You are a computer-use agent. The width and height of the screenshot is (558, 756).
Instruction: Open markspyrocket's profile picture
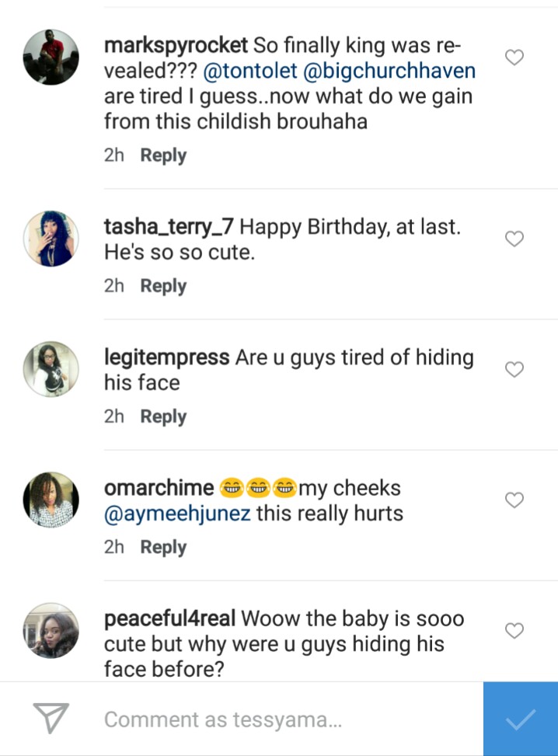(x=51, y=57)
